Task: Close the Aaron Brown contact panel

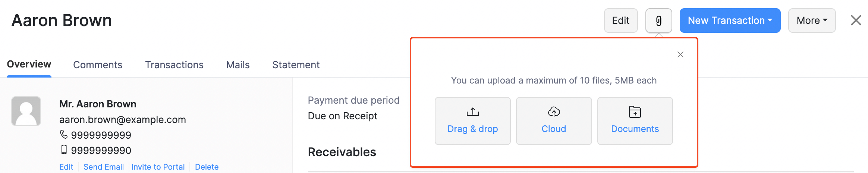Action: tap(856, 20)
